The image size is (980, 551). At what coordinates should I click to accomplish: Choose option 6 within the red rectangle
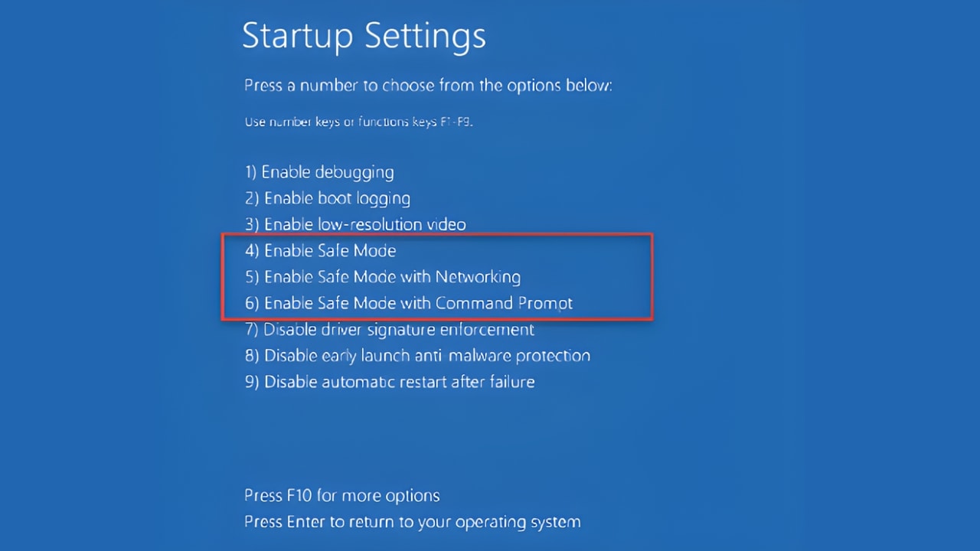[408, 303]
